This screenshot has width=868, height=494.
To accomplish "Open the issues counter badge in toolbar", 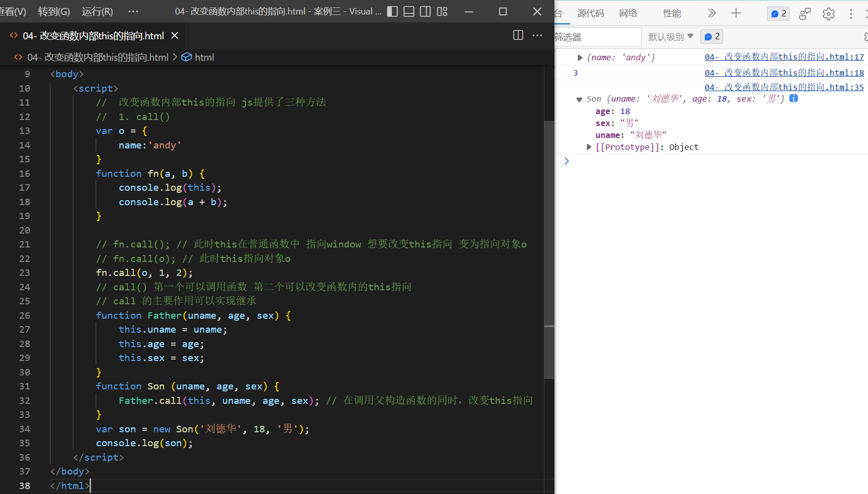I will click(778, 13).
